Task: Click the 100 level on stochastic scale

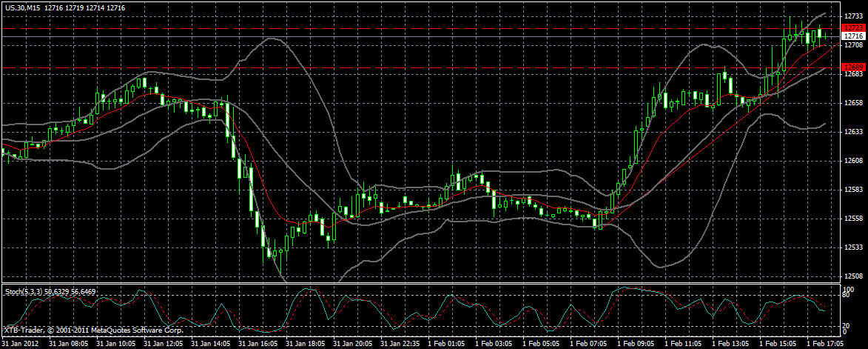Action: point(849,290)
